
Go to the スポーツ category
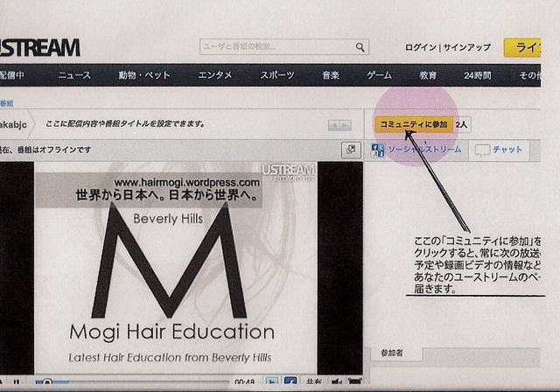[x=277, y=76]
